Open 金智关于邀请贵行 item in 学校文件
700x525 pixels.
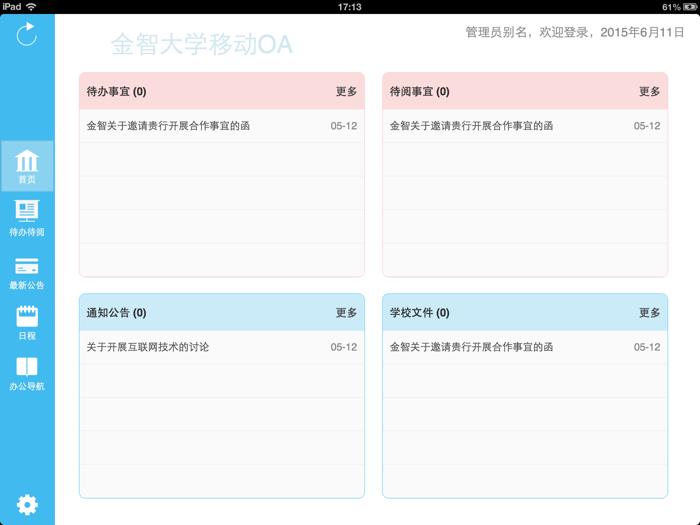pyautogui.click(x=525, y=347)
